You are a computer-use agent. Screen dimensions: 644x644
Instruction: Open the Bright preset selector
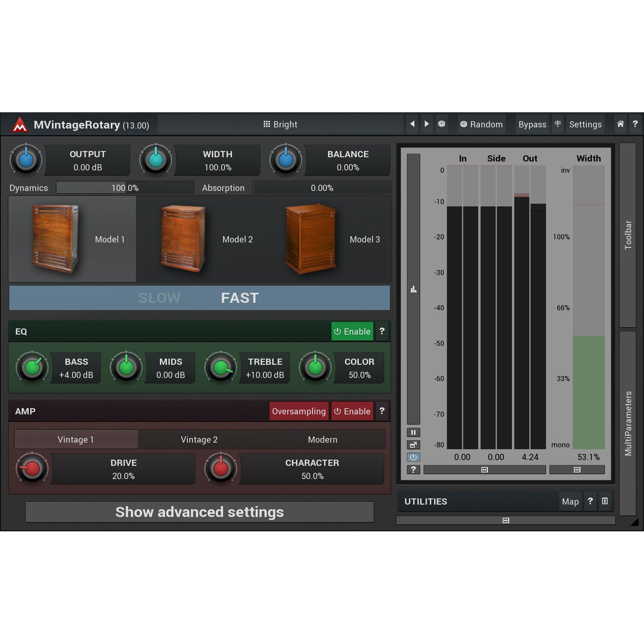(x=280, y=124)
